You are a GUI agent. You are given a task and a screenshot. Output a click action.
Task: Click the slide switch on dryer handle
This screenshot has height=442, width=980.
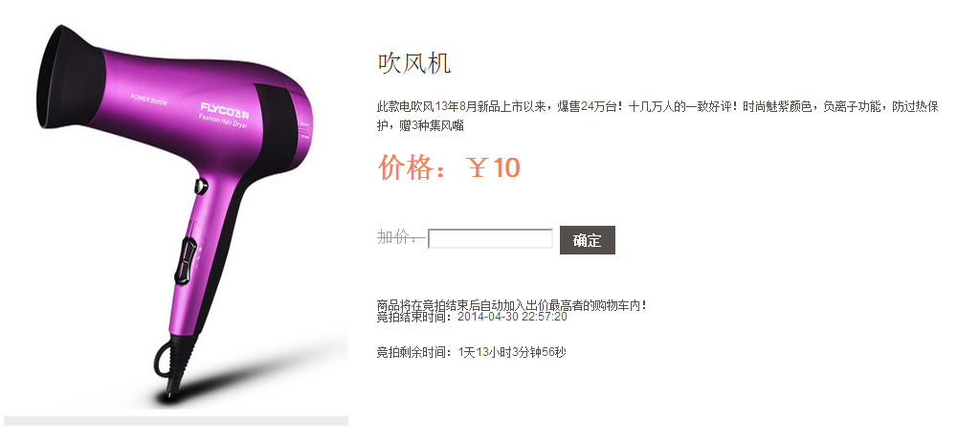185,261
